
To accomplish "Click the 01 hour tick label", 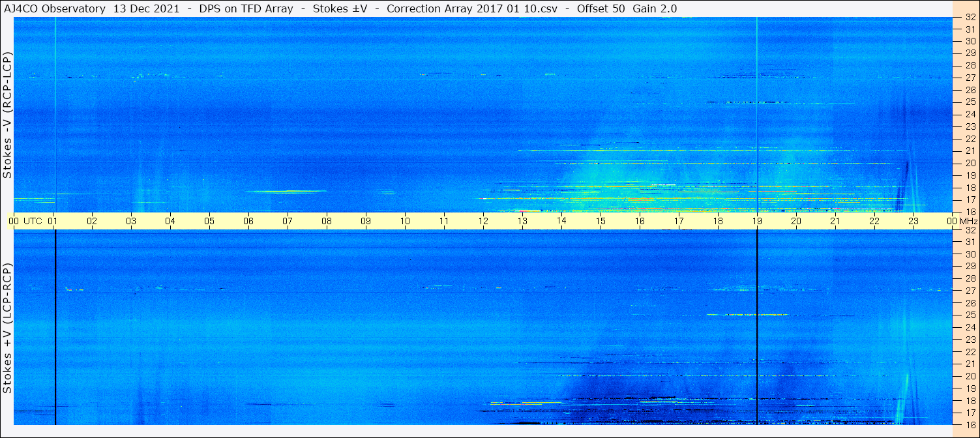I will pos(53,221).
